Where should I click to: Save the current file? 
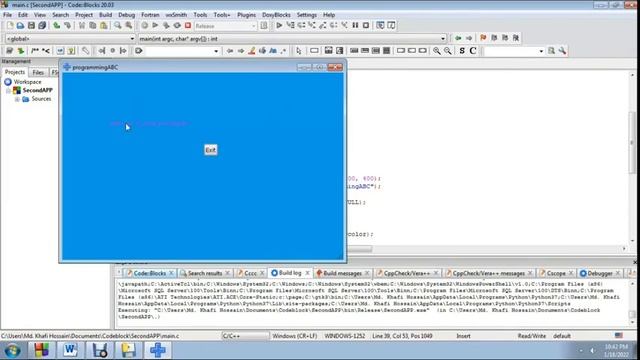coord(31,26)
